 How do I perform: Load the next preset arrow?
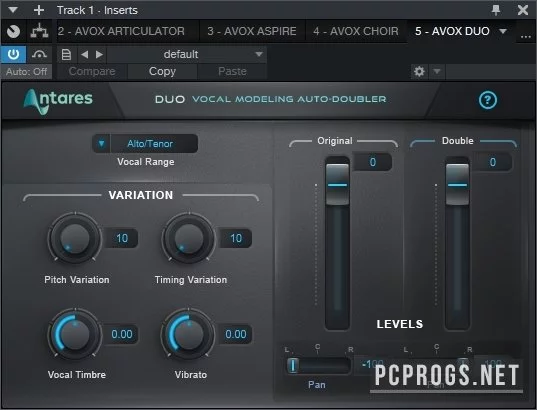(99, 54)
